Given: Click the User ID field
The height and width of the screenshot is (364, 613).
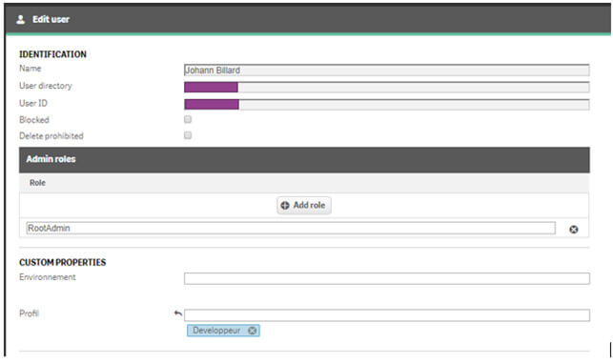Looking at the screenshot, I should (x=387, y=104).
